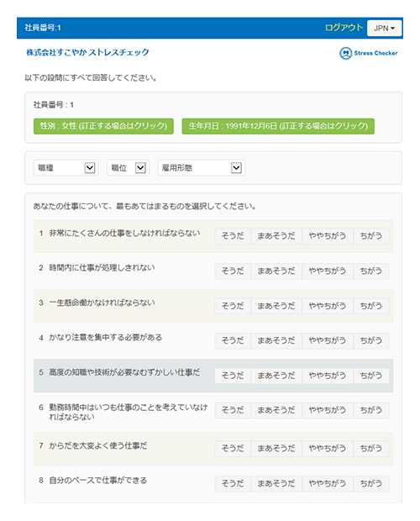Select そうだ for question 1
The height and width of the screenshot is (521, 420).
[233, 236]
